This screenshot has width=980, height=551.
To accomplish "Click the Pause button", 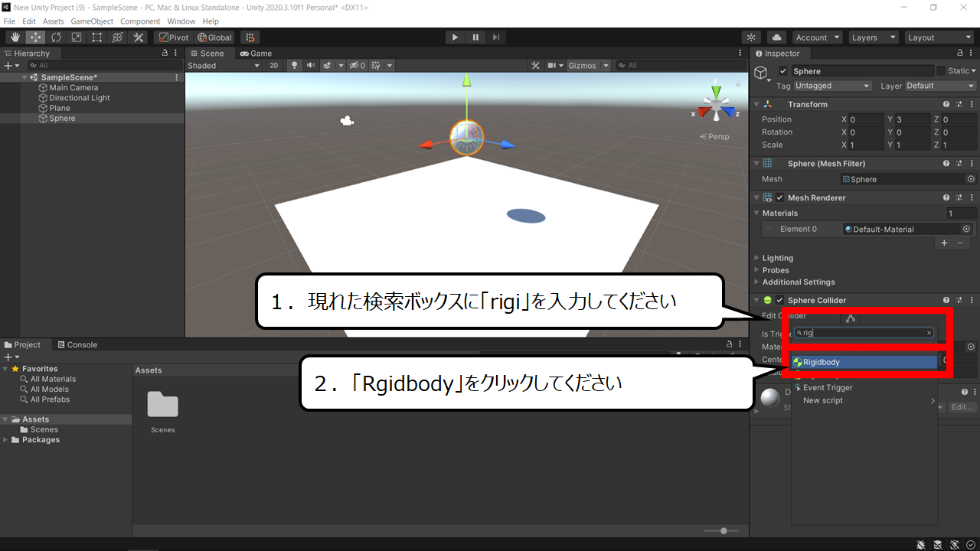I will (475, 37).
